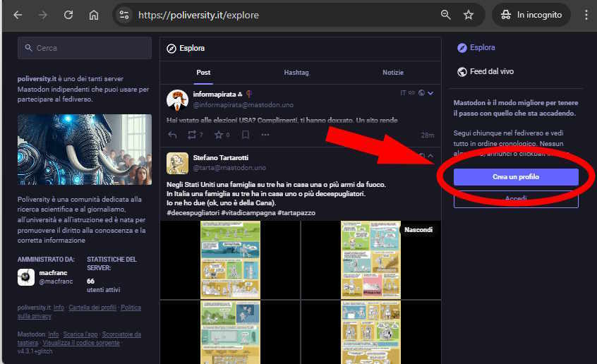Click the @informapirata@mastodon.uno handle
597x364 pixels.
coord(243,104)
